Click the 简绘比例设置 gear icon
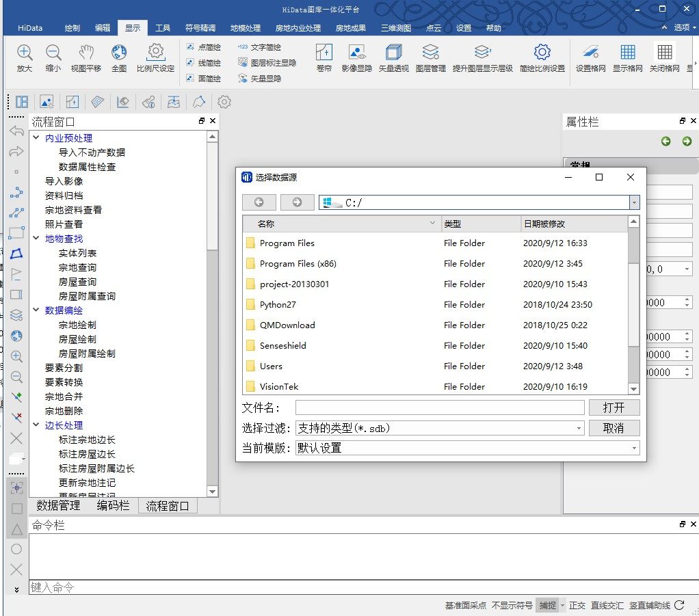Viewport: 699px width, 616px height. coord(542,57)
